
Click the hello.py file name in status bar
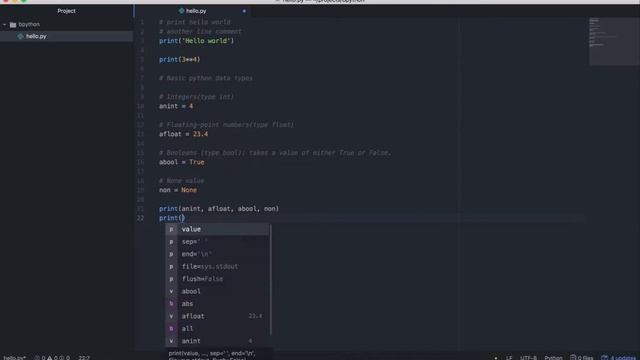coord(15,358)
